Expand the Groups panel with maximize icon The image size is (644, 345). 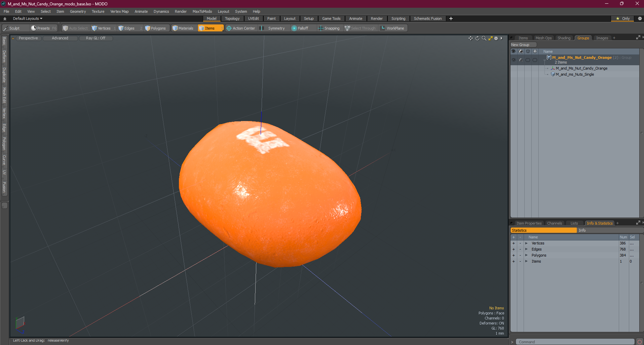tap(638, 38)
